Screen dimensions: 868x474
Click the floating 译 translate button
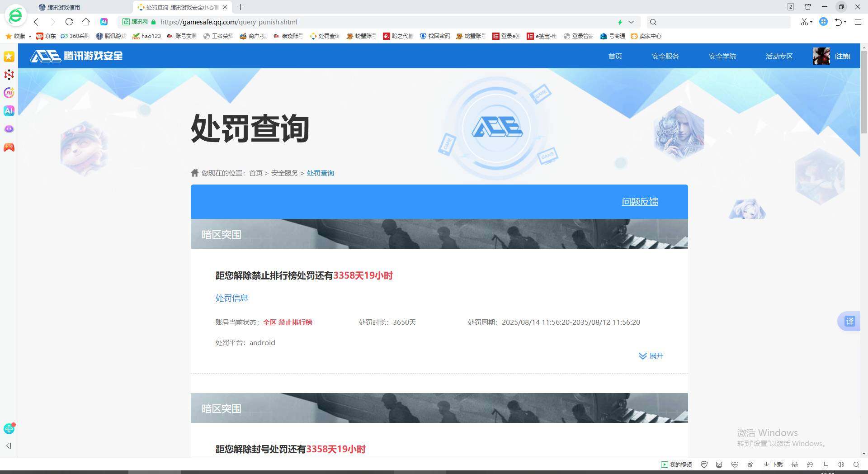click(849, 321)
